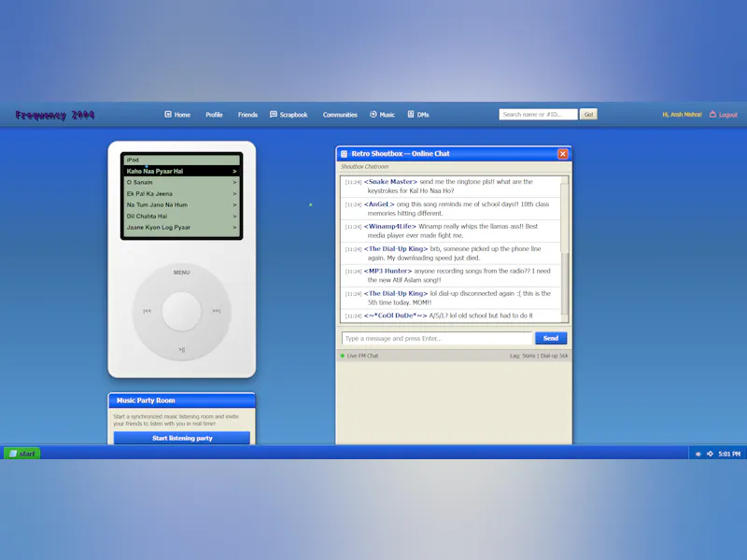
Task: Open DMs from the navbar
Action: pyautogui.click(x=418, y=115)
